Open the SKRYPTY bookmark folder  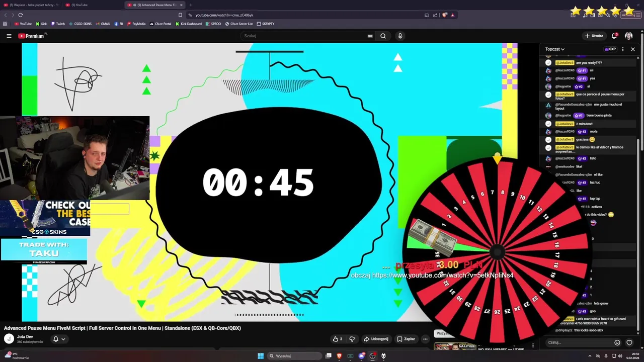click(x=265, y=24)
